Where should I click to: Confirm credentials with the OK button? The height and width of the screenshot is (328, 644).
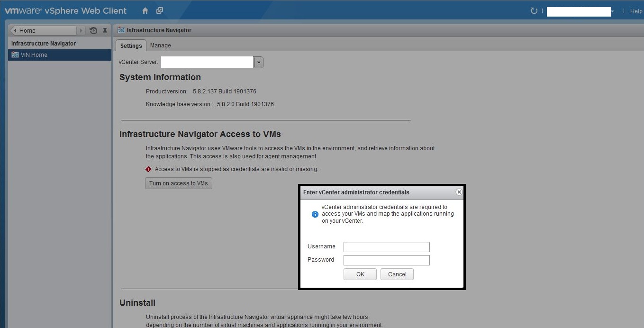pos(360,274)
